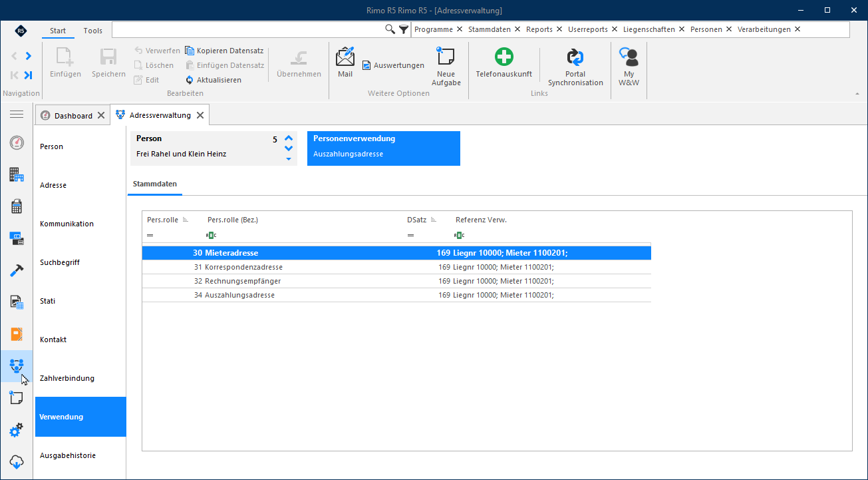Select the Rechnungsempfänger row
Viewport: 868px width, 480px height.
396,281
